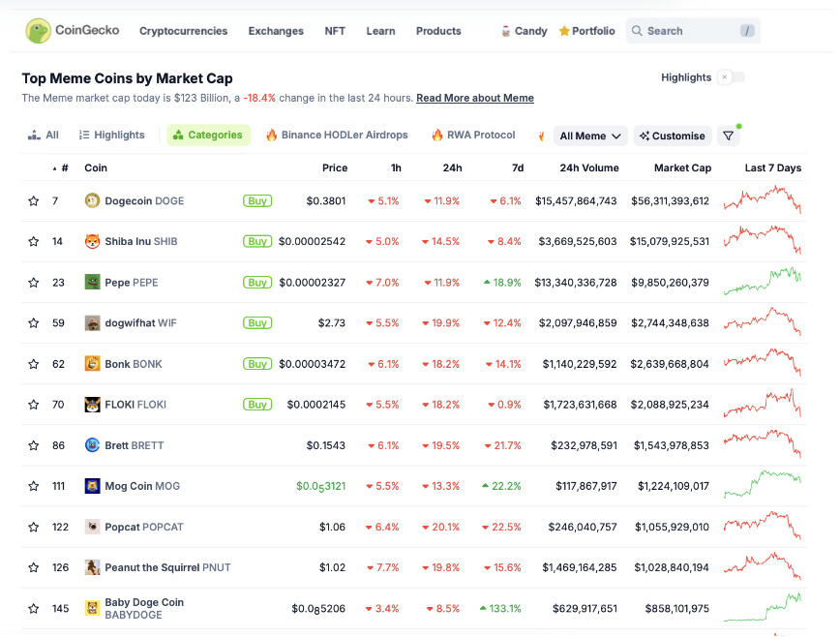Open the filter funnel icon
This screenshot has width=840, height=637.
click(x=728, y=136)
